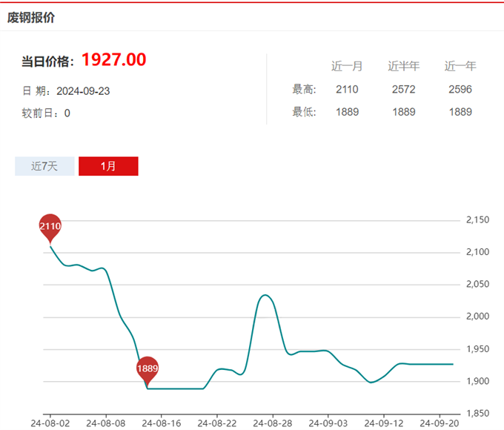Screen dimensions: 504x430
Task: Select the 近一月 column header
Action: tap(347, 66)
